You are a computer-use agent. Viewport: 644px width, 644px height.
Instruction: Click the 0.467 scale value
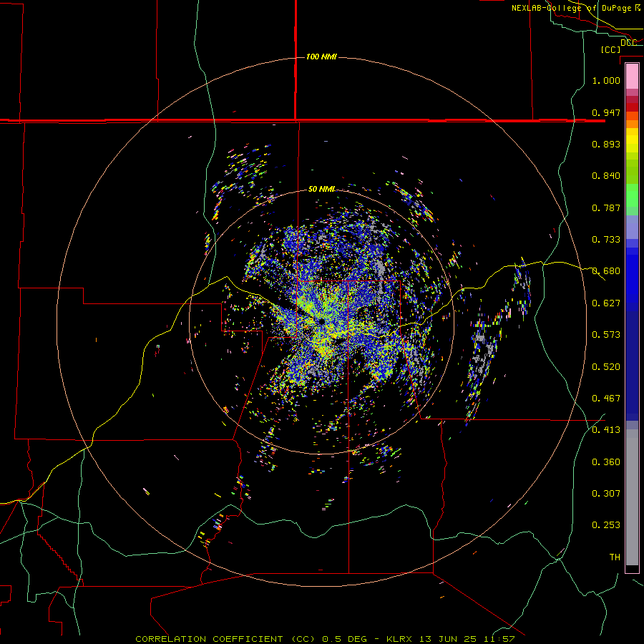coord(606,399)
